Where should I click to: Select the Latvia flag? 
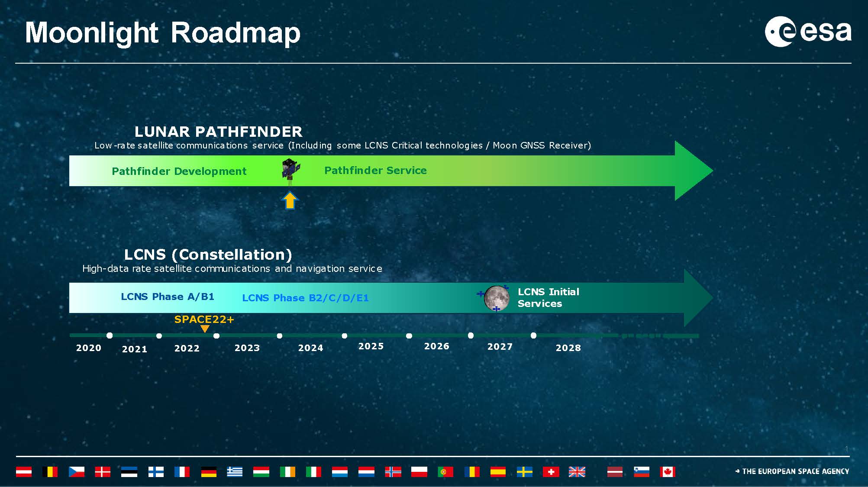pos(615,472)
